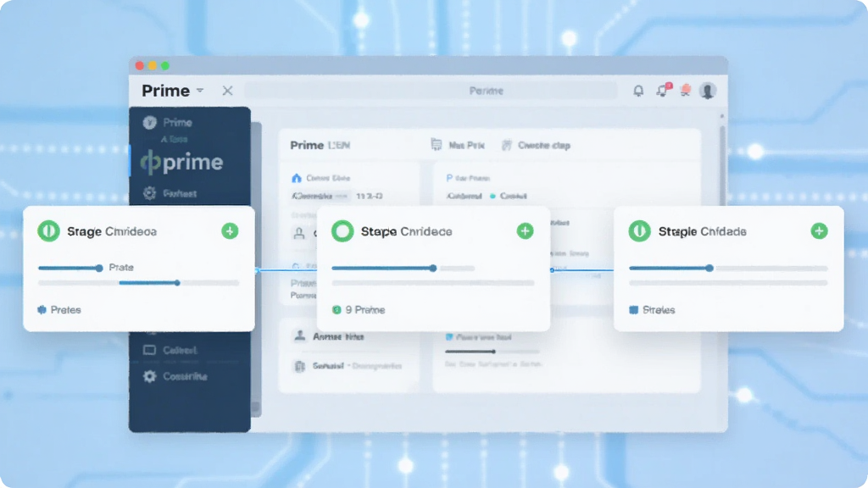Click the red notification icon near the avatar
Screen dimensions: 868x488
(x=685, y=90)
